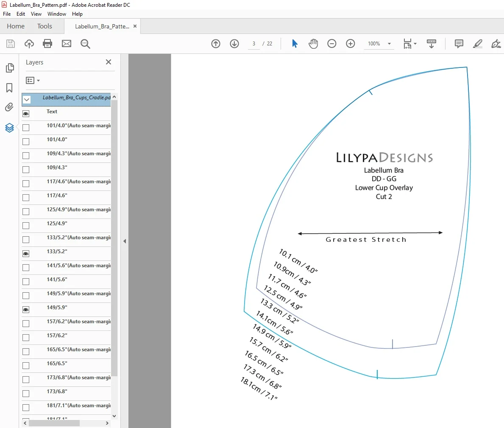Click the layers list horizontal scrollbar
This screenshot has height=428, width=504.
point(54,423)
